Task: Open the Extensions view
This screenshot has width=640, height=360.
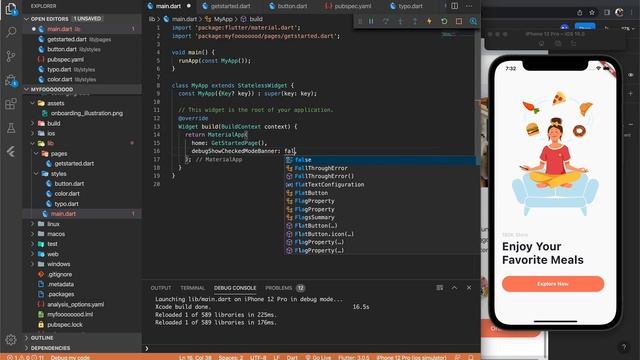Action: pyautogui.click(x=11, y=104)
